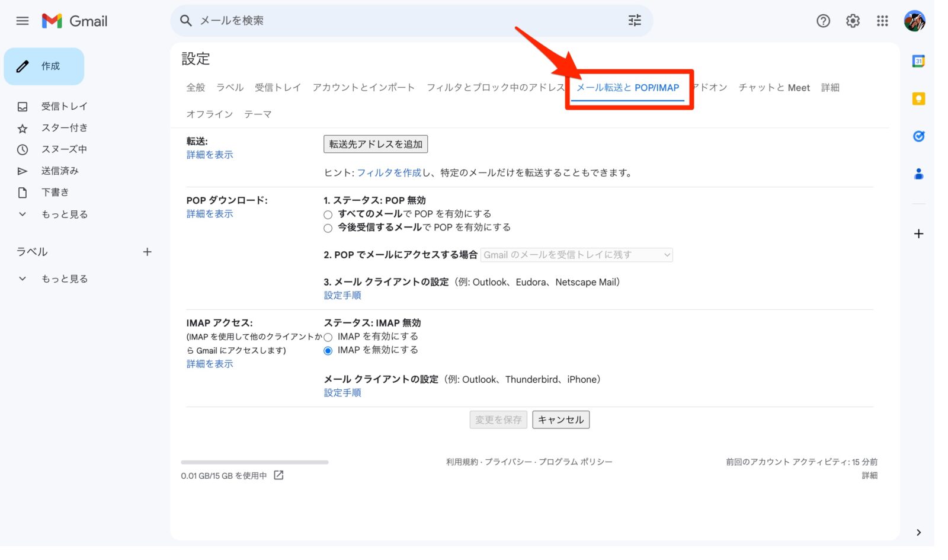This screenshot has width=948, height=560.
Task: Click the 下書き draft file icon
Action: point(23,193)
